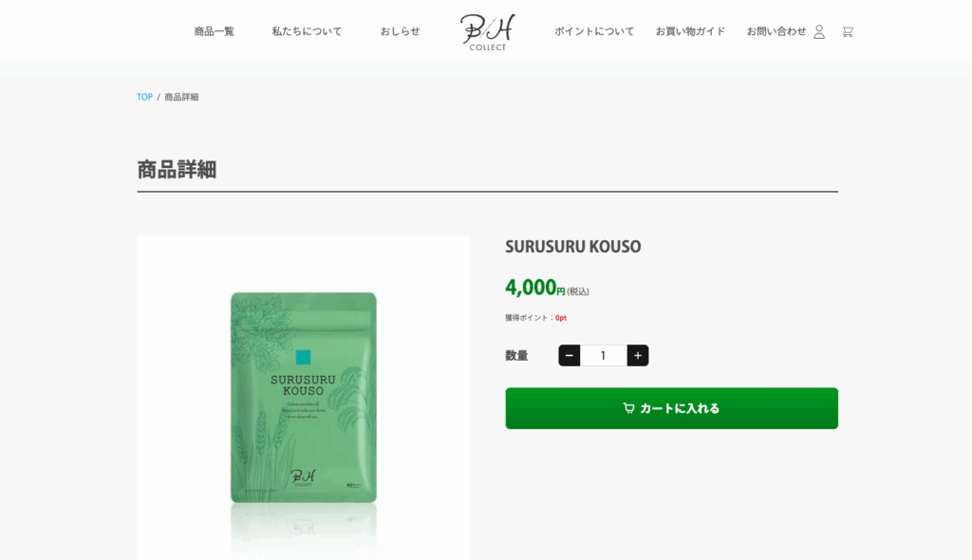This screenshot has width=972, height=560.
Task: Go to 私たちについて page
Action: pos(307,31)
